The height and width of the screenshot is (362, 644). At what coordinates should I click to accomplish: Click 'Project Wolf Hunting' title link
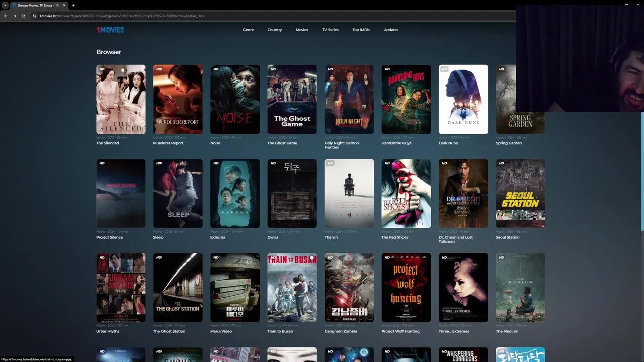pyautogui.click(x=400, y=331)
